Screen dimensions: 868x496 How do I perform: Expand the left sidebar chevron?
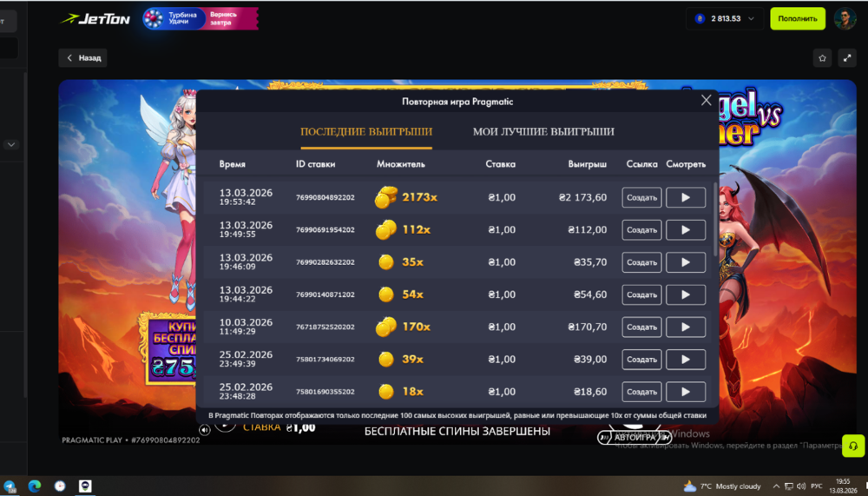[11, 144]
